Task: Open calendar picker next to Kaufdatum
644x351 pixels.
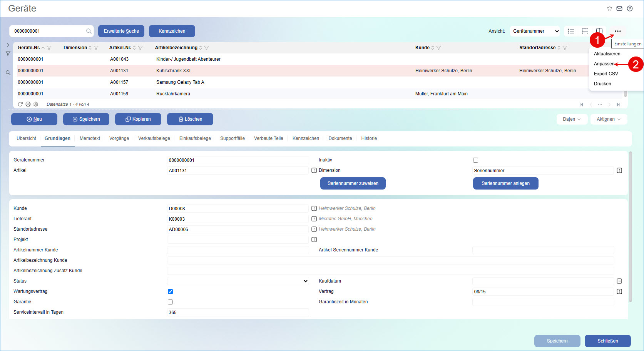Action: click(619, 281)
